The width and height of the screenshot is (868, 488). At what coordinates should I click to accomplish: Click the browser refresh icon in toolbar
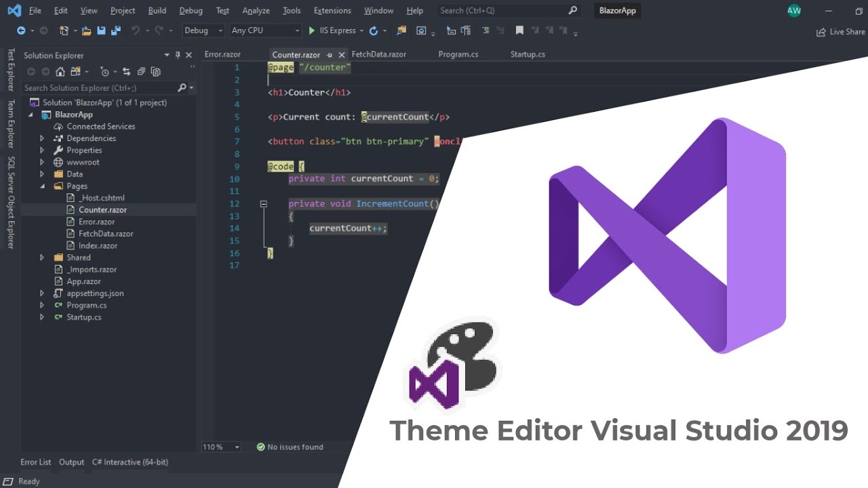pos(374,30)
